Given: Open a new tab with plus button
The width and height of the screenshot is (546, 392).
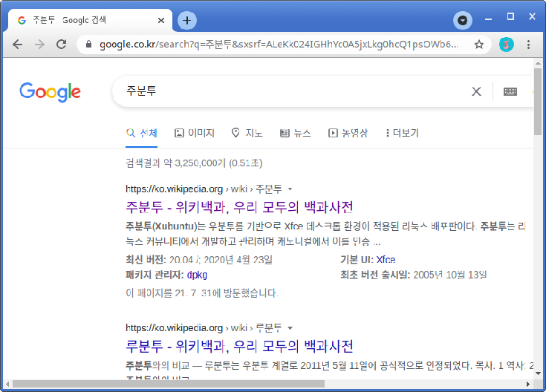Looking at the screenshot, I should [187, 20].
